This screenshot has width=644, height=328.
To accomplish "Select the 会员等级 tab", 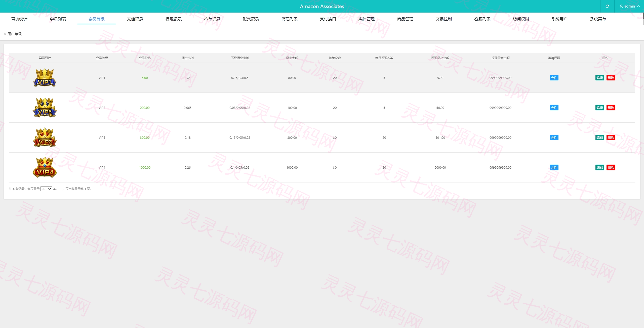I will point(96,19).
